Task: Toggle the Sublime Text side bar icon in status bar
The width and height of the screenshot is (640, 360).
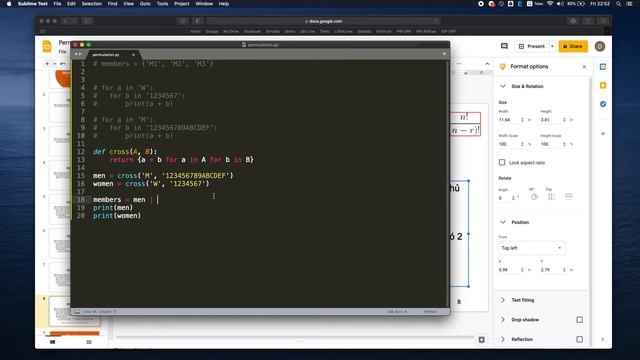Action: point(77,311)
